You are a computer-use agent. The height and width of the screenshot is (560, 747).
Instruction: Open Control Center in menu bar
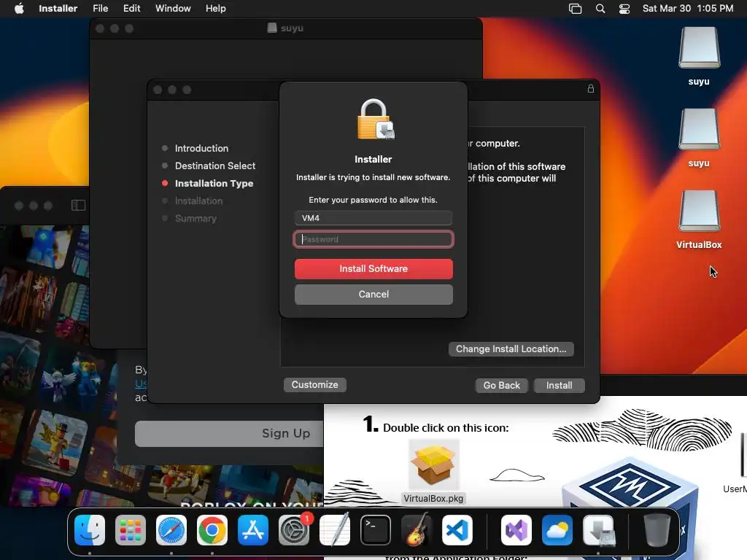pos(624,9)
